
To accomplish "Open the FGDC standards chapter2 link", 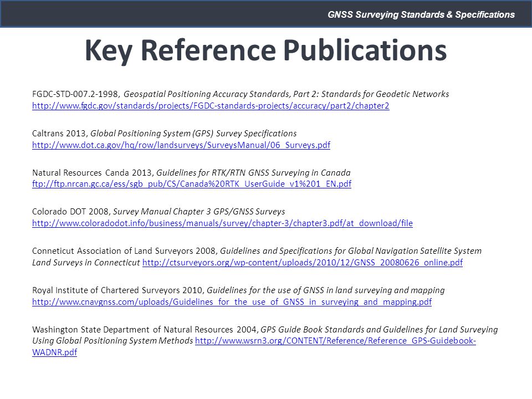I will (x=211, y=106).
